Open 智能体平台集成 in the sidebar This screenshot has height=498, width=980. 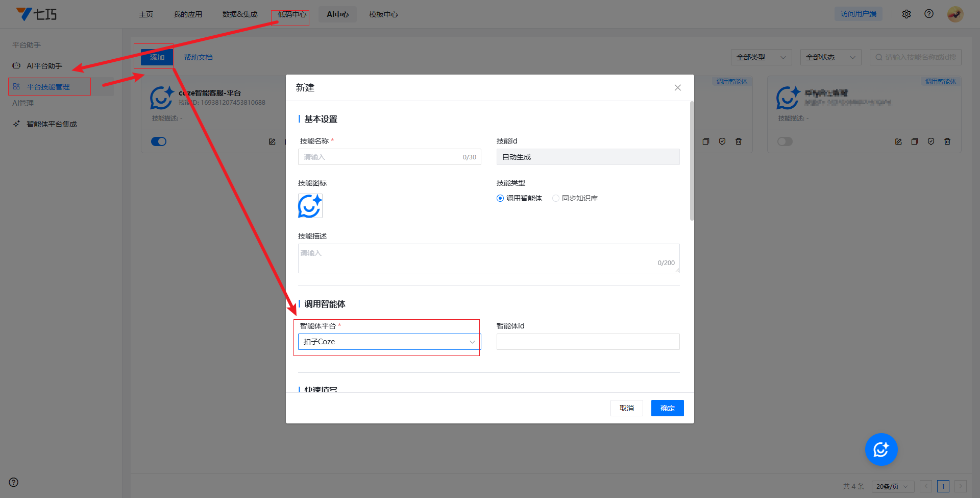point(52,124)
